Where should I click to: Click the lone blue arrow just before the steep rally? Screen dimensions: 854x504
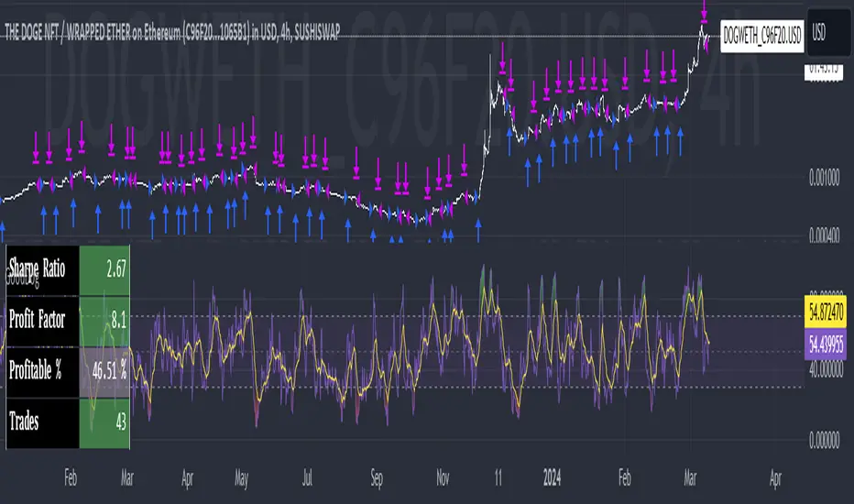478,228
